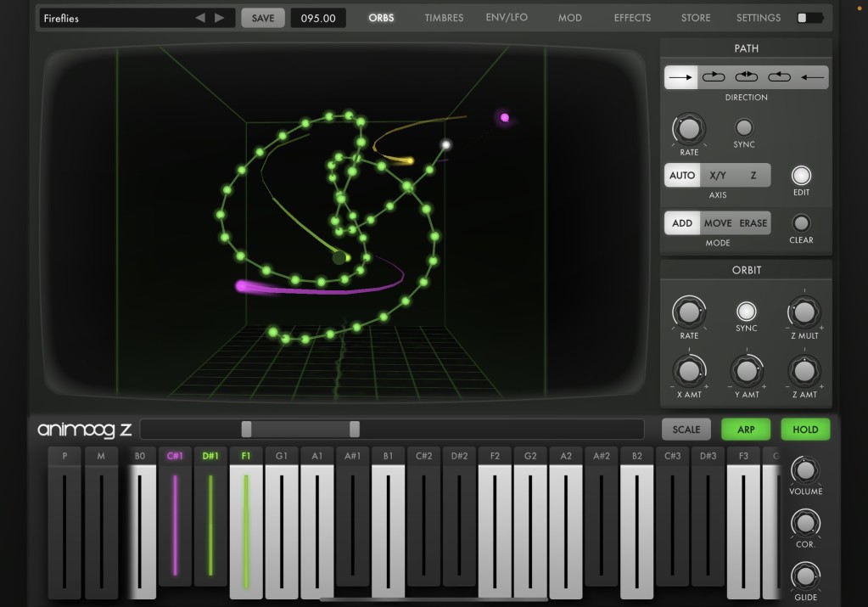Toggle the Orbit Sync button
868x607 pixels.
(x=746, y=311)
